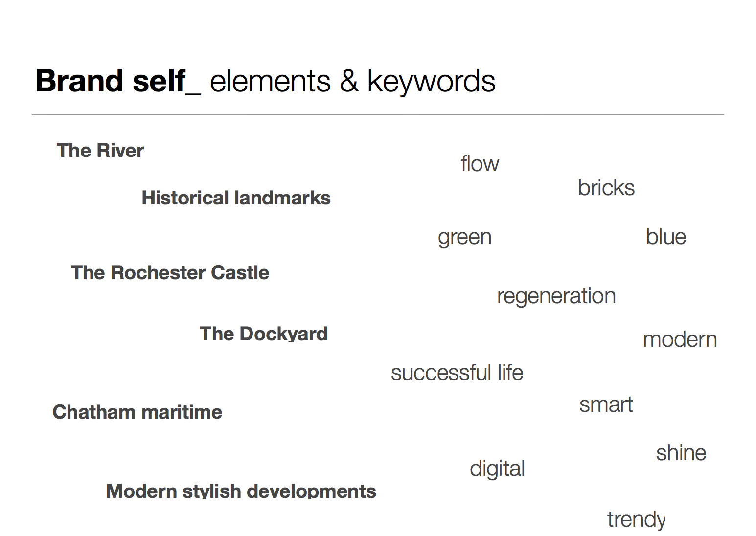Select "The River" text

pos(100,151)
